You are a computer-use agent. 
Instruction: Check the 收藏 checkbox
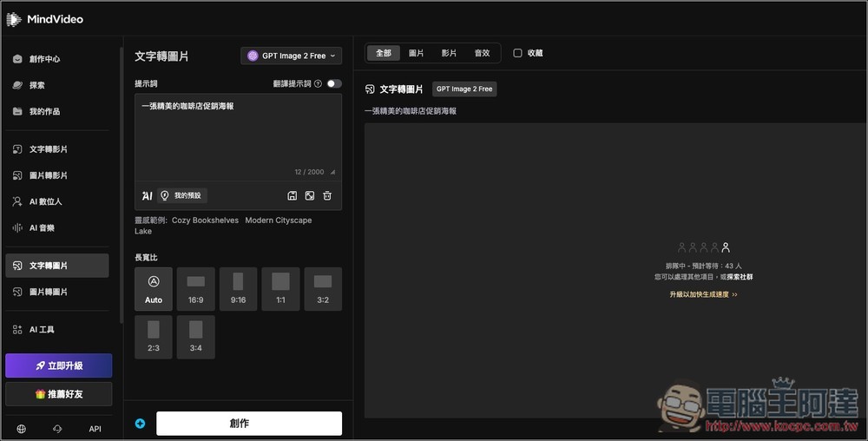[x=517, y=53]
